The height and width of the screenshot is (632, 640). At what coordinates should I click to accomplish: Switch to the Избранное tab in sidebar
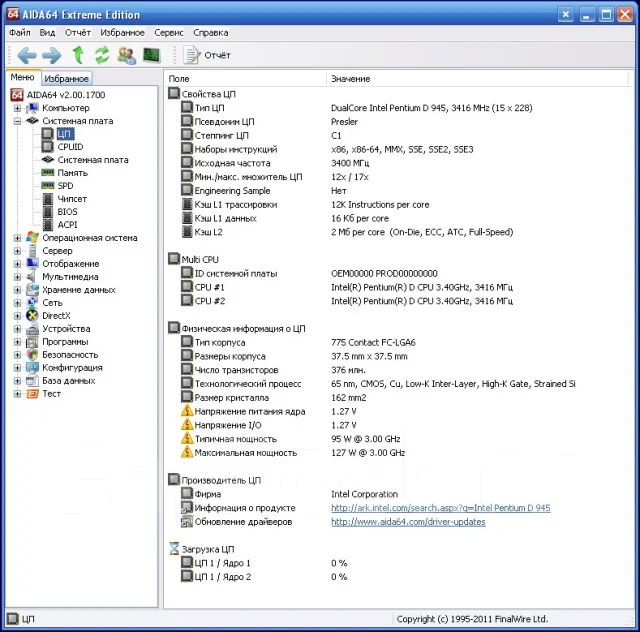click(x=67, y=78)
